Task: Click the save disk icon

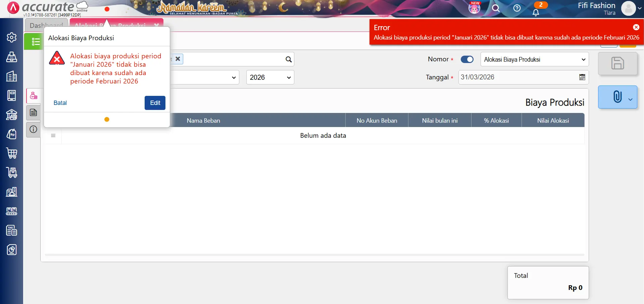Action: click(x=617, y=63)
